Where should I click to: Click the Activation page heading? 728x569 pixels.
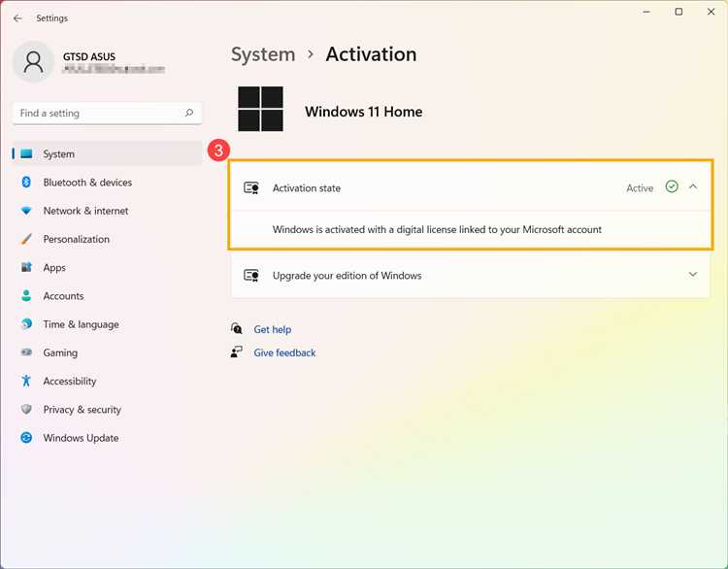pyautogui.click(x=371, y=54)
